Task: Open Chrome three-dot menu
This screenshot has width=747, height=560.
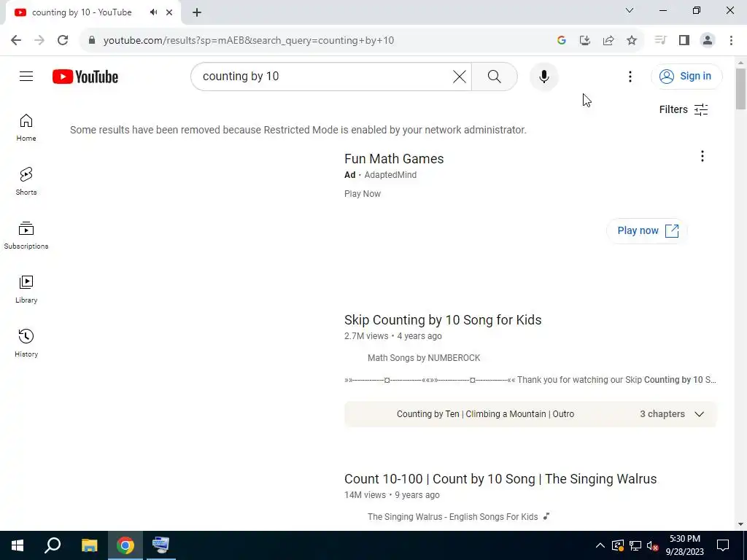Action: click(731, 41)
